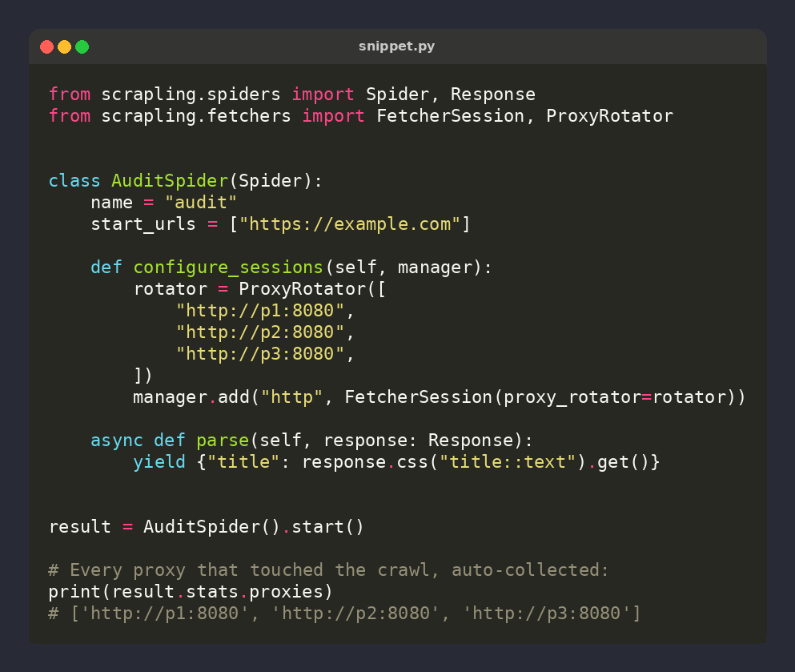This screenshot has width=795, height=672.
Task: Click the 'configure_sessions' method name
Action: 228,268
